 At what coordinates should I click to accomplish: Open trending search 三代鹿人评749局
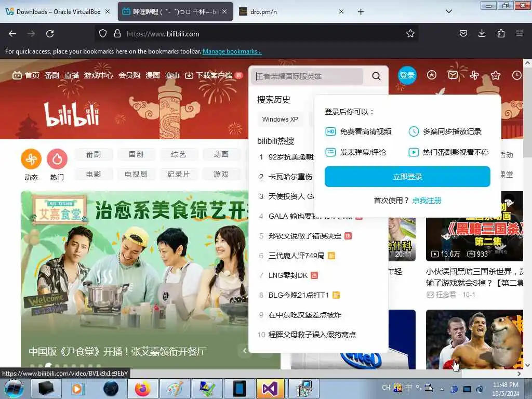[296, 256]
